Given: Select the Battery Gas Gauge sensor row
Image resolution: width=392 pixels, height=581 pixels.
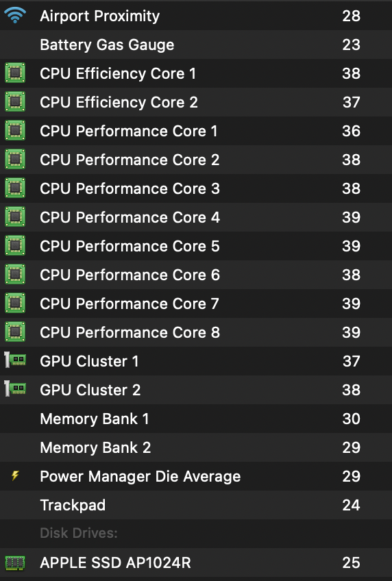Looking at the screenshot, I should [196, 45].
